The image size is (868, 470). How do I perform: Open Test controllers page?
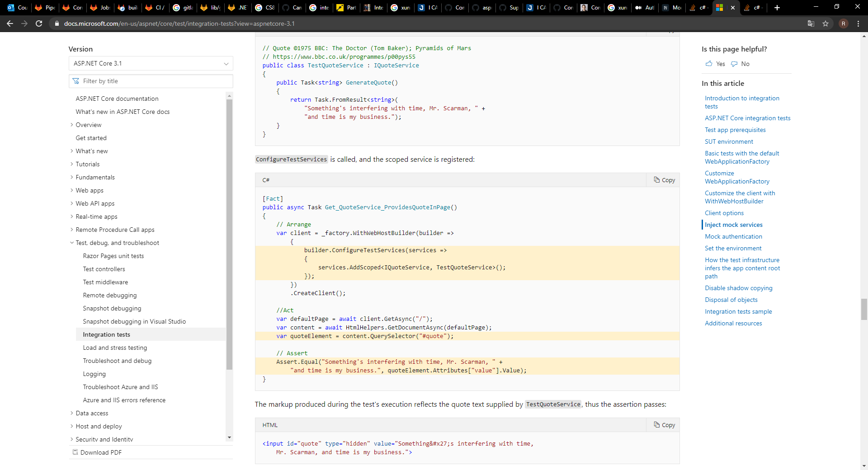click(104, 269)
